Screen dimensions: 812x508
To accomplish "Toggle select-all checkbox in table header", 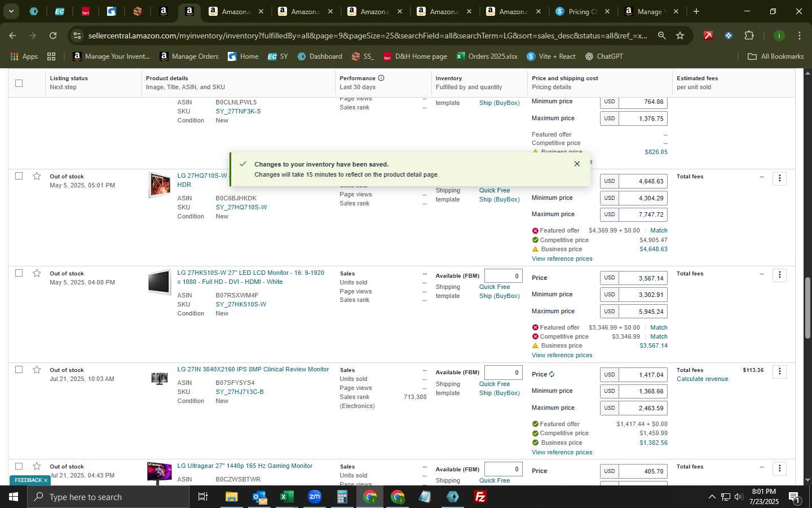I will (x=19, y=83).
